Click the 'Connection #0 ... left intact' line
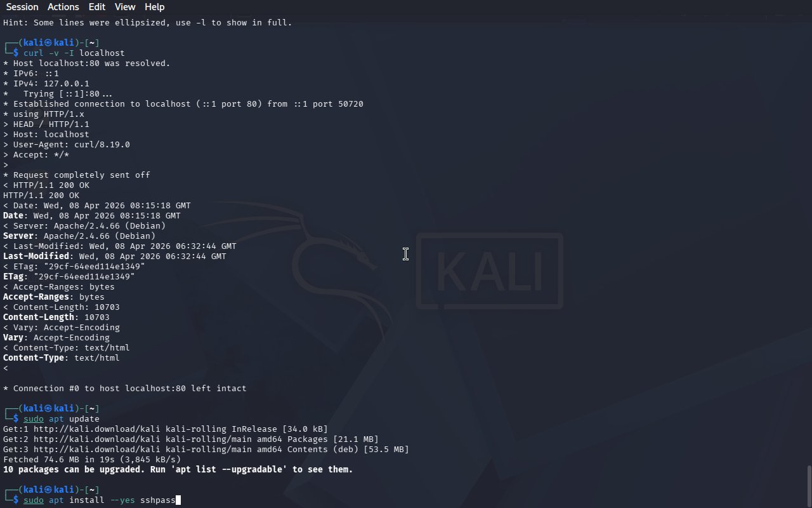 click(x=125, y=389)
